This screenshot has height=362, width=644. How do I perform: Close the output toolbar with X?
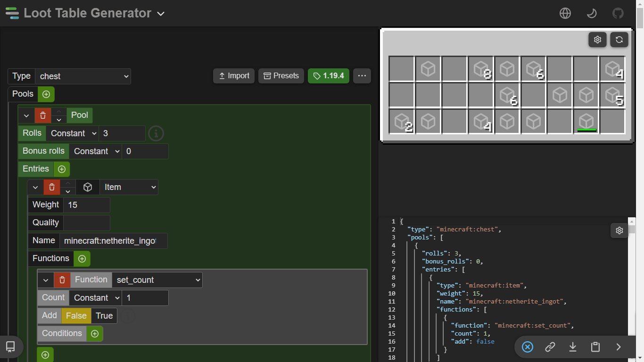[528, 347]
